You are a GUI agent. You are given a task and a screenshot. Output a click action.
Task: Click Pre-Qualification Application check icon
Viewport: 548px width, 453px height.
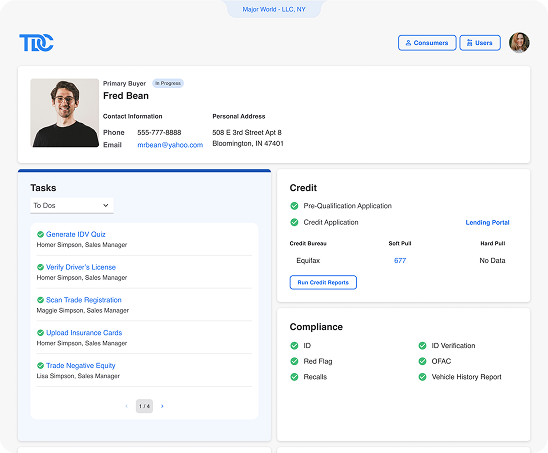294,206
